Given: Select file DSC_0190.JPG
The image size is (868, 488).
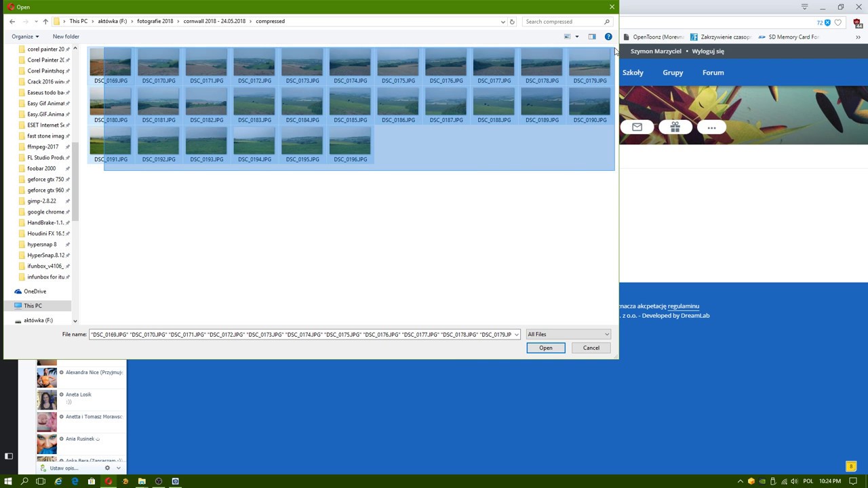Looking at the screenshot, I should 589,106.
